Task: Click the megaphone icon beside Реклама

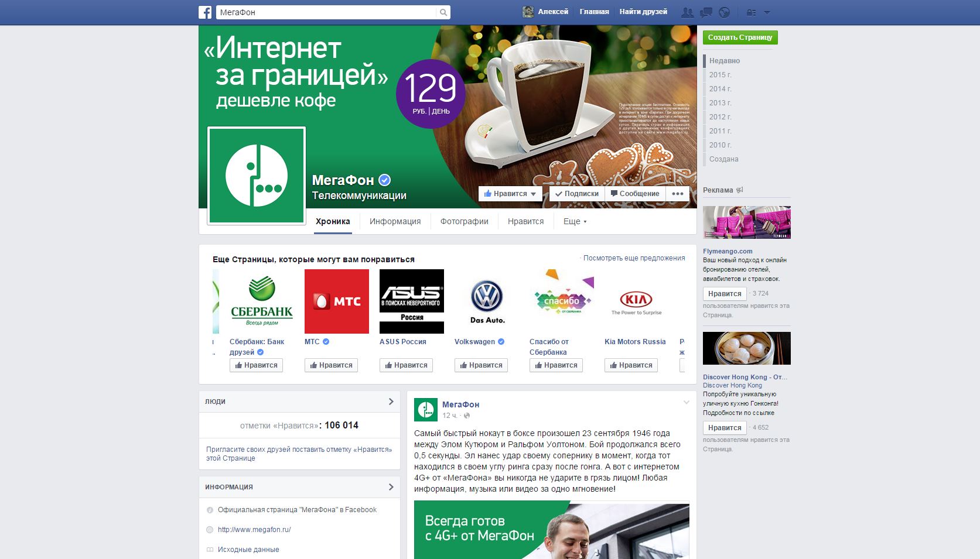Action: (740, 190)
